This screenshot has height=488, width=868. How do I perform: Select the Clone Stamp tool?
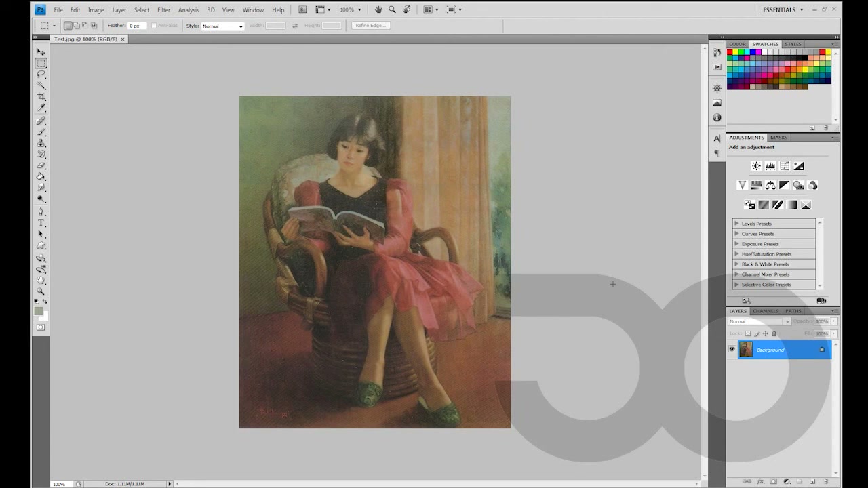pos(41,143)
